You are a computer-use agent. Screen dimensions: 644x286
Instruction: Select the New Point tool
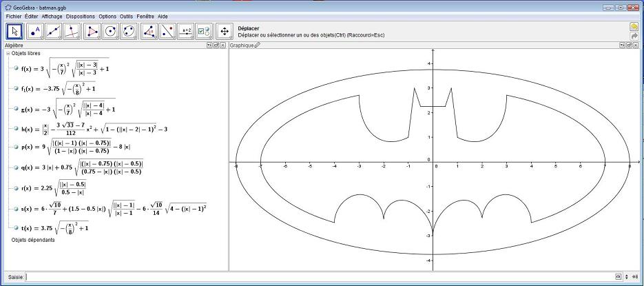34,31
